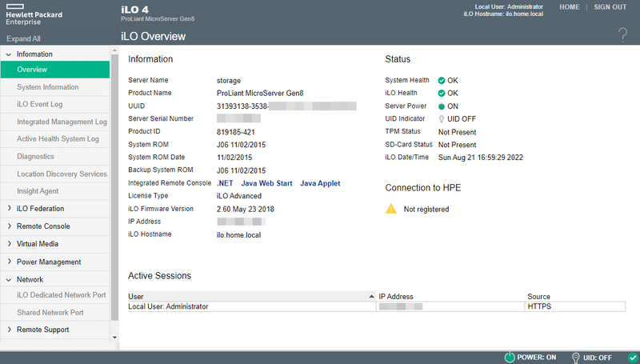
Task: Go to HOME in the header
Action: click(x=570, y=7)
